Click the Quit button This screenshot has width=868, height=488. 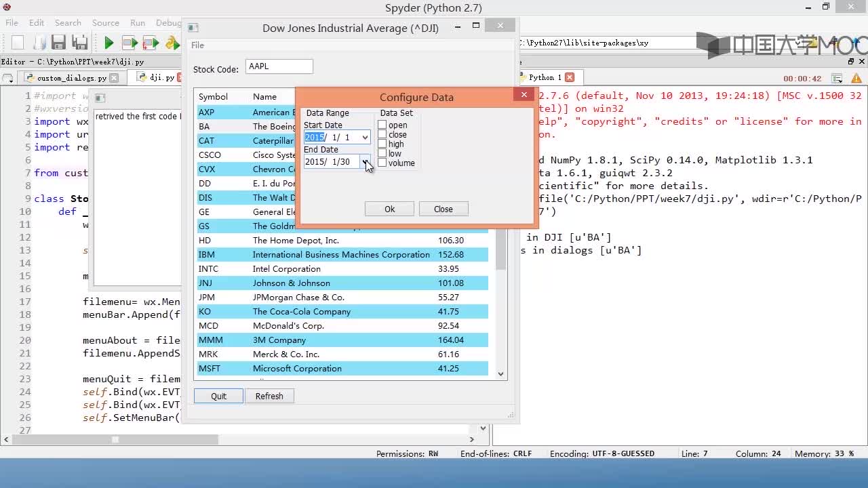(x=218, y=396)
